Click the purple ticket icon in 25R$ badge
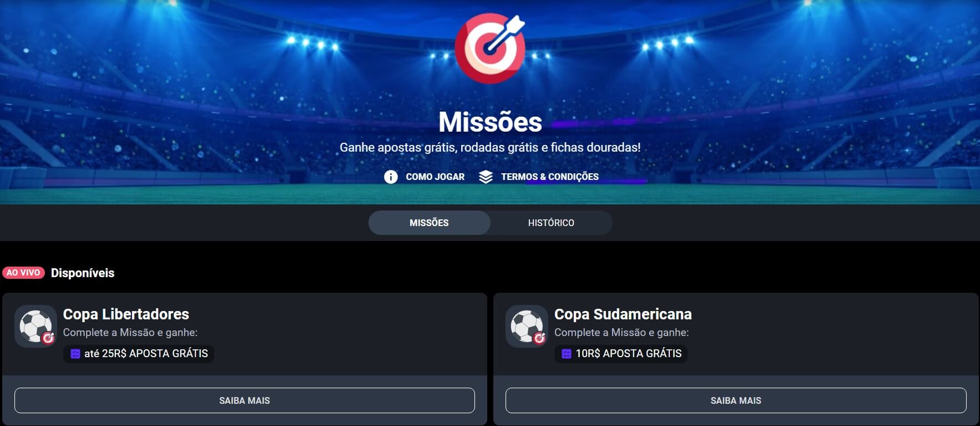This screenshot has height=426, width=980. 75,354
